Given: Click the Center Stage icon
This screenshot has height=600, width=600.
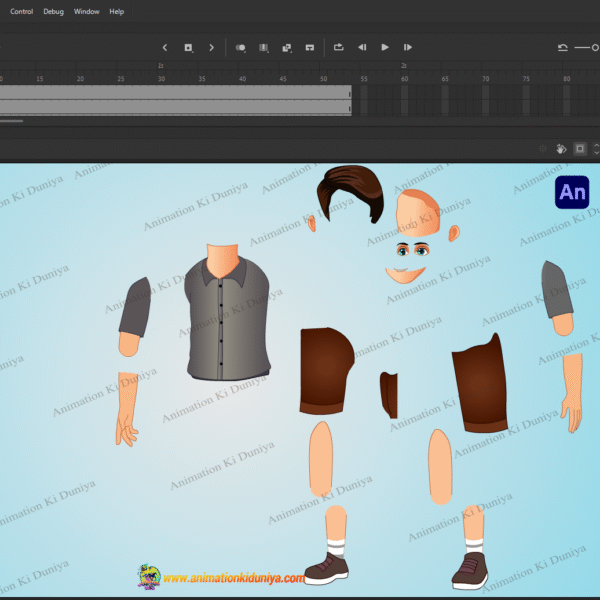Looking at the screenshot, I should coord(543,148).
